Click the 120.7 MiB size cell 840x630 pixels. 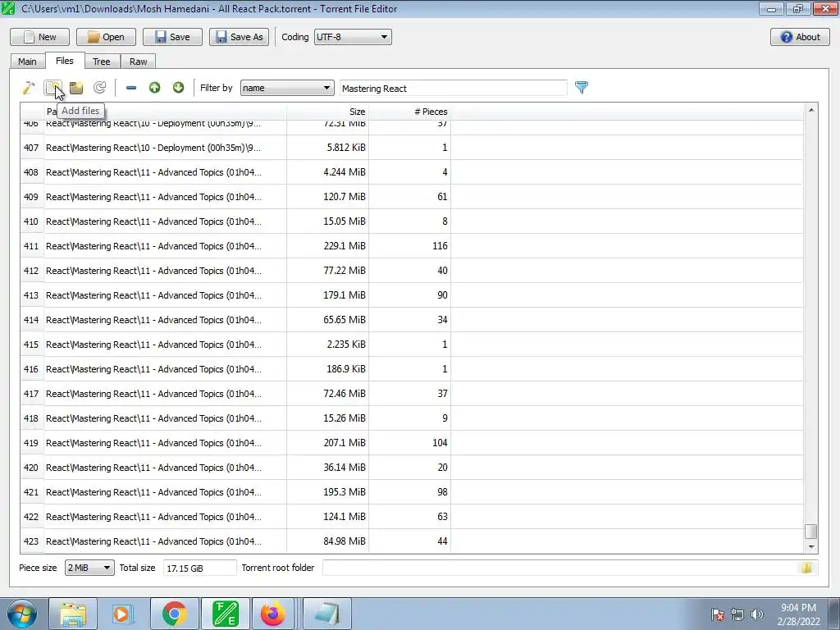(327, 197)
